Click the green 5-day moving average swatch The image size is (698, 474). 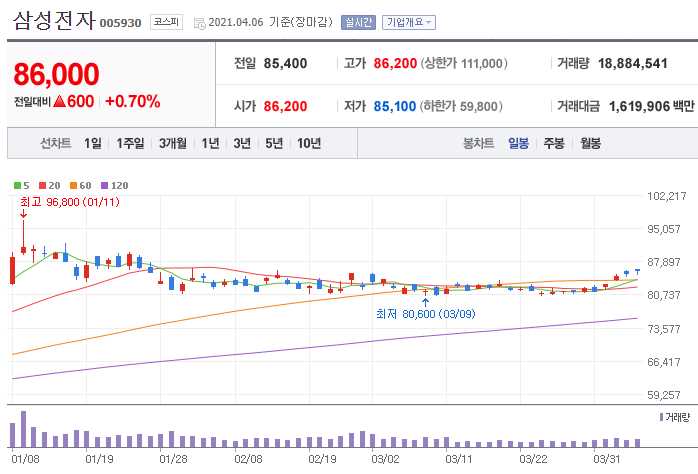(17, 185)
